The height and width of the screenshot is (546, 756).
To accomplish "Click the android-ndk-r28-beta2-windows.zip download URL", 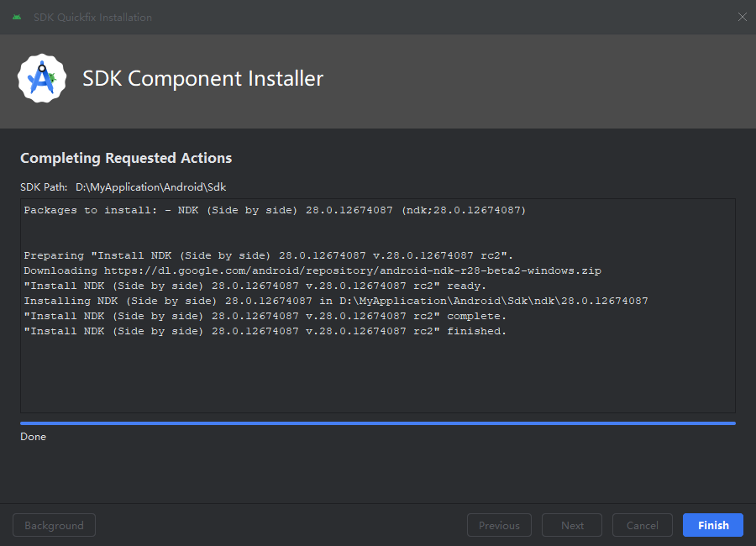I will pos(353,270).
